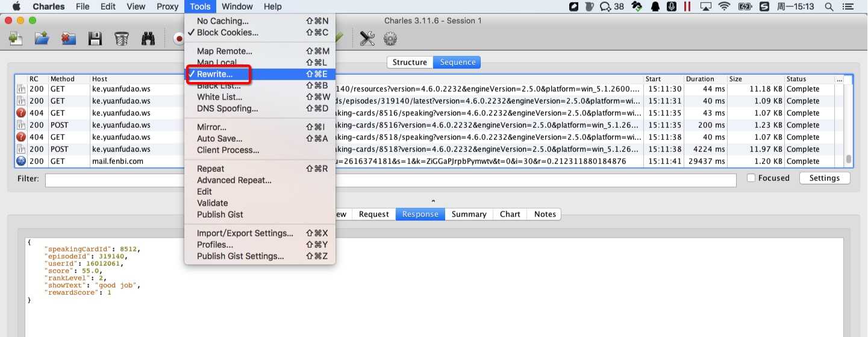This screenshot has height=337, width=868.
Task: Choose Validate in the Tools menu
Action: pyautogui.click(x=260, y=203)
